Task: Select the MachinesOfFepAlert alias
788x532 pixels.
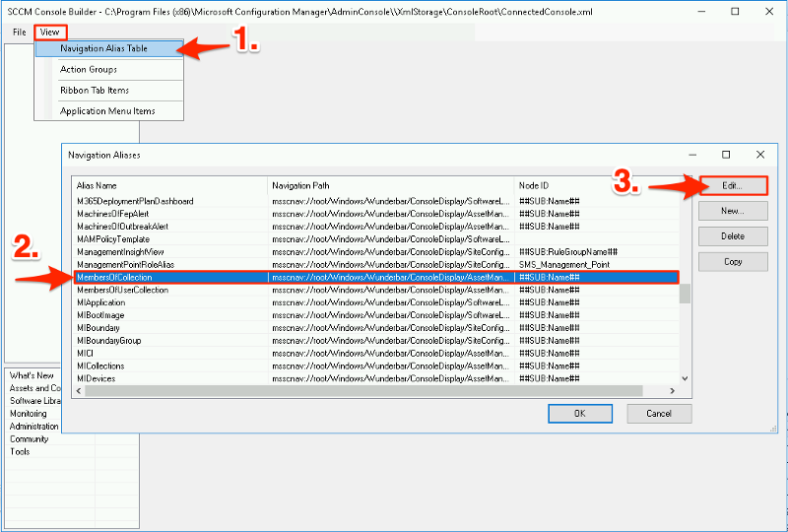Action: tap(376, 214)
